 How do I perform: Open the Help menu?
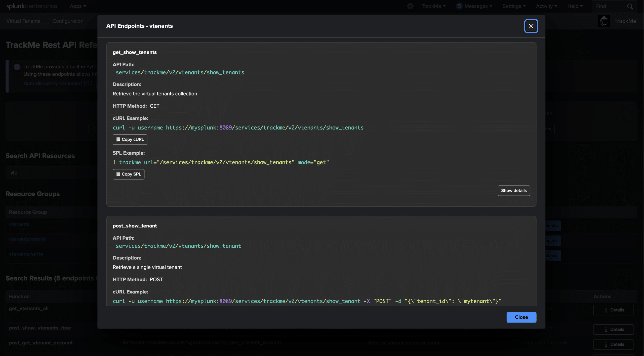click(575, 6)
